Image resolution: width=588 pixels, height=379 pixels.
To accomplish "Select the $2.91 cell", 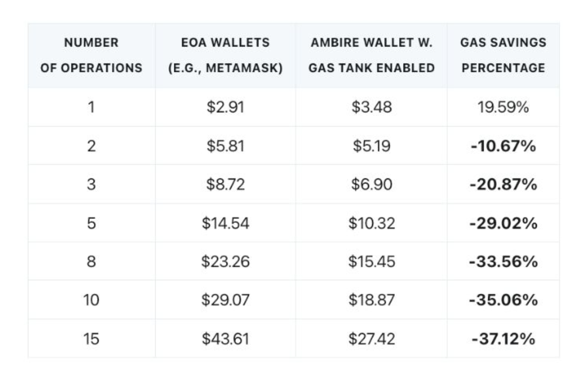I will (x=226, y=107).
